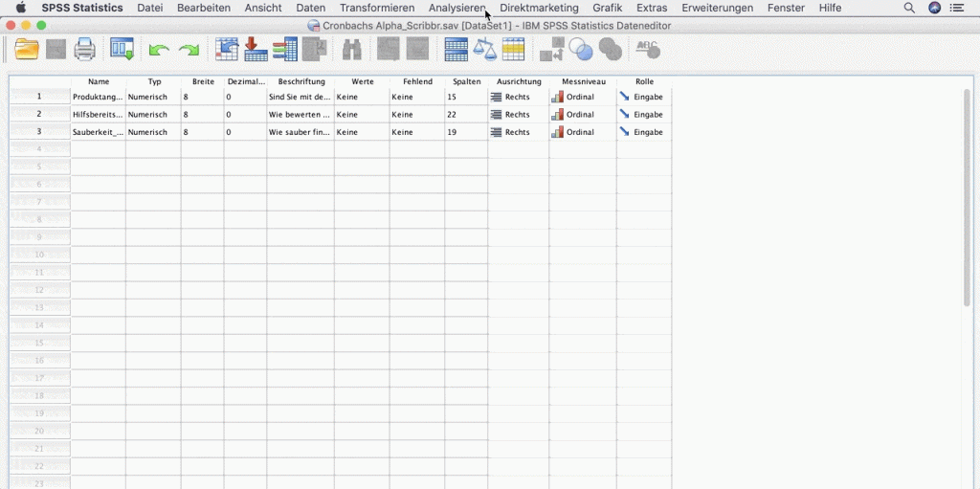Screen dimensions: 980x489
Task: Open the Fenster menu
Action: click(787, 8)
